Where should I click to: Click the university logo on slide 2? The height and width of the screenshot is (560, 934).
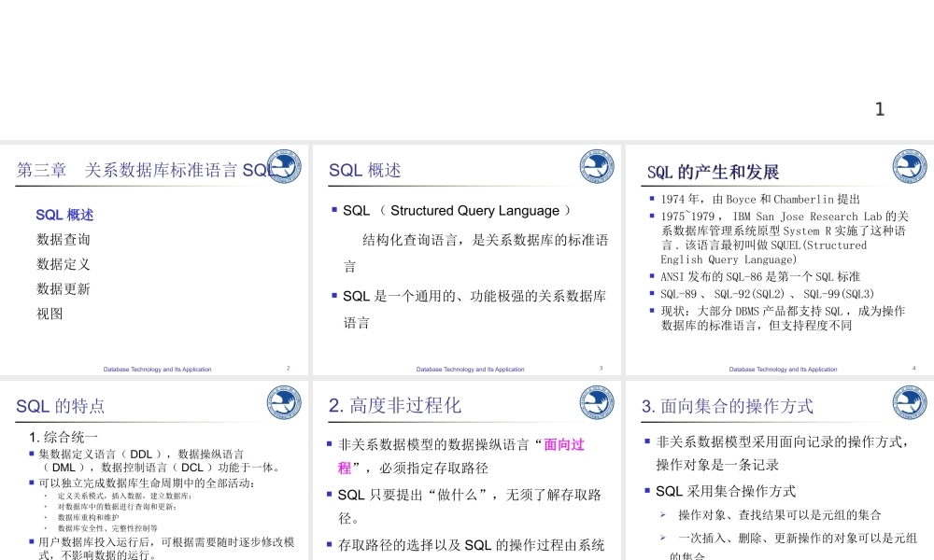[x=283, y=165]
